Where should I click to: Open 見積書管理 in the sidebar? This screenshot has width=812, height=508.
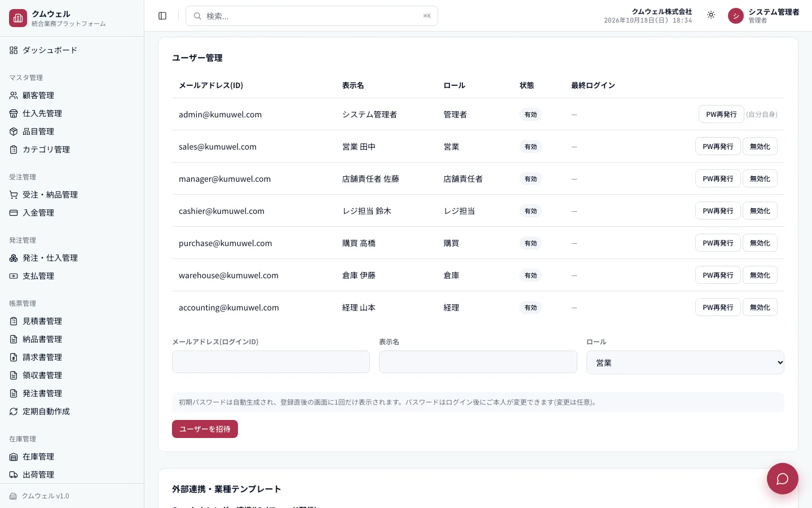[72, 321]
